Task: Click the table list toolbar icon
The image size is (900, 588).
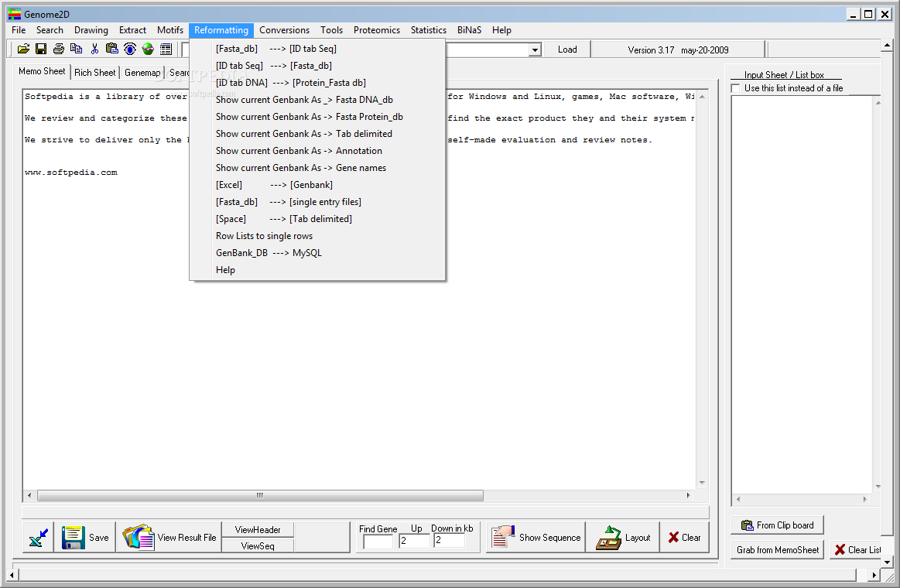Action: (x=166, y=50)
